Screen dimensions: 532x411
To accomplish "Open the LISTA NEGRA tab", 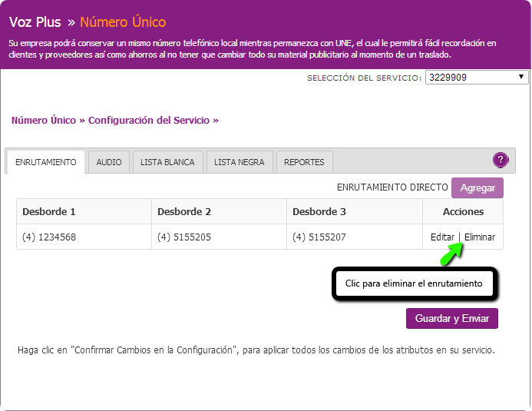I will 240,162.
